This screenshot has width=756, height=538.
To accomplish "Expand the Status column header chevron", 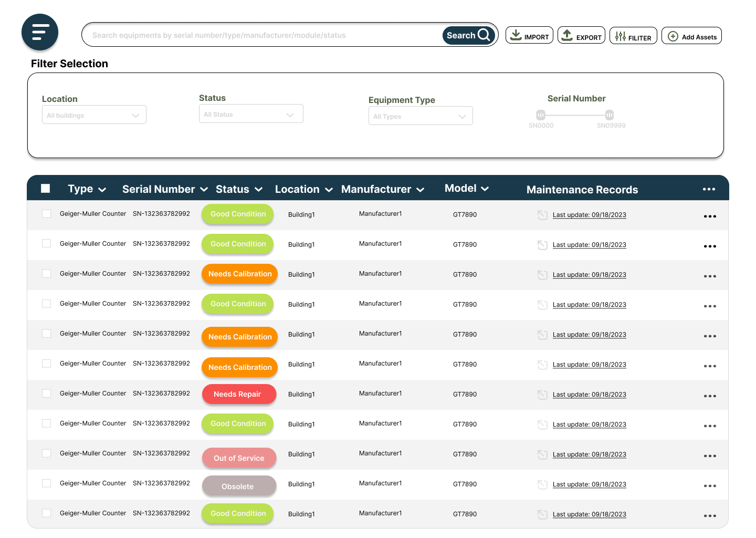I will tap(259, 190).
